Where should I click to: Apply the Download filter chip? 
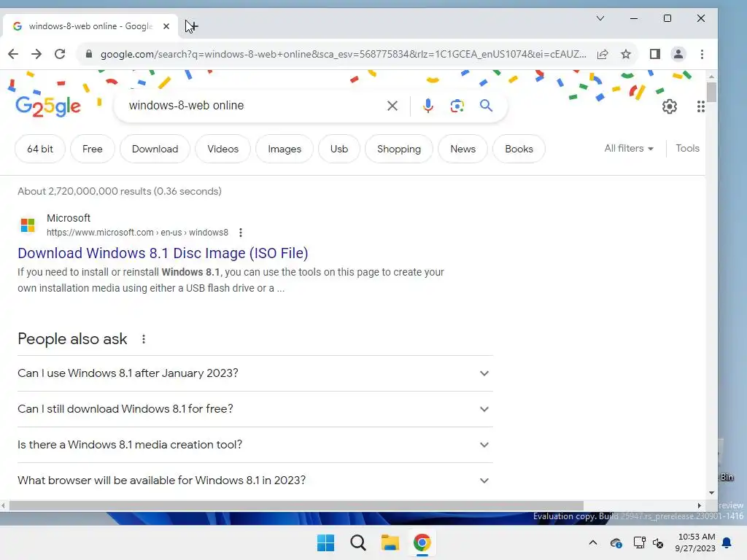155,149
